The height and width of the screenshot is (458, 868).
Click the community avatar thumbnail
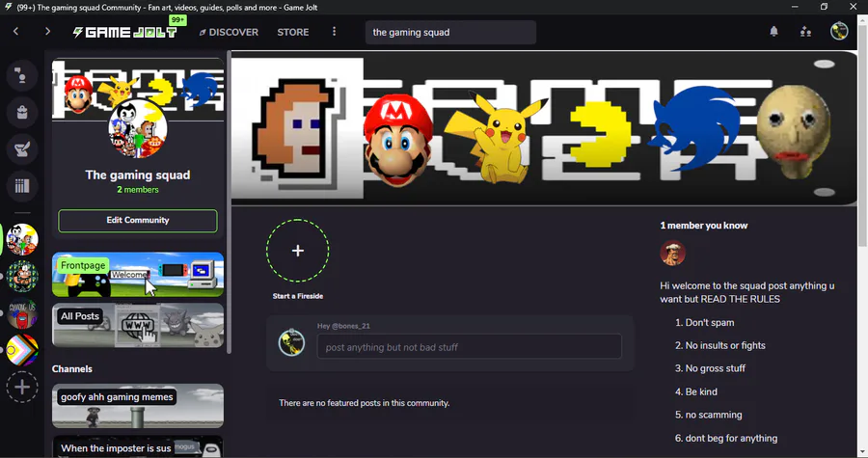[x=138, y=128]
